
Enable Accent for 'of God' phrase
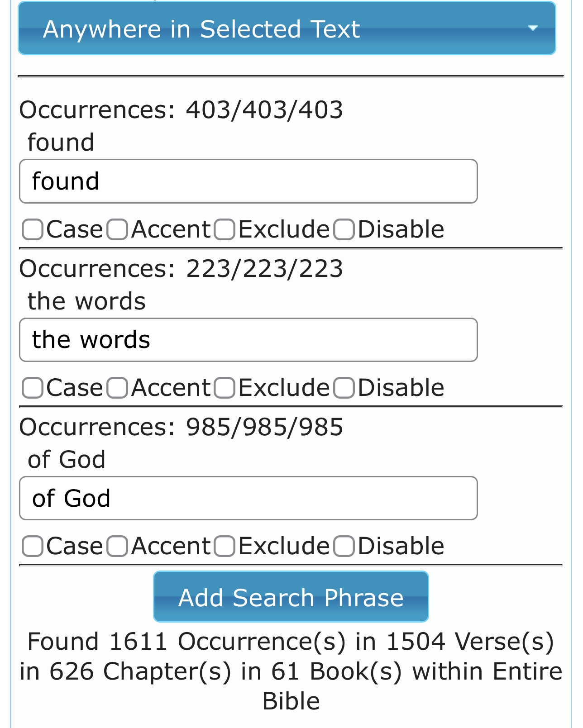(x=117, y=547)
